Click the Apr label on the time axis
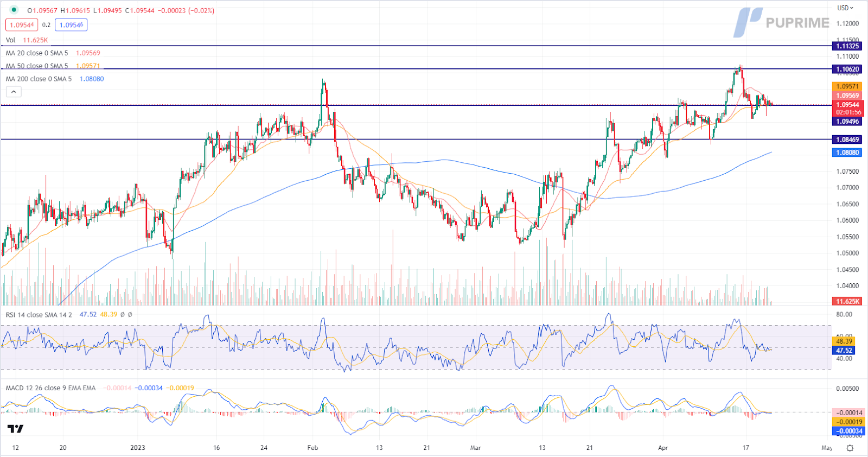Viewport: 868px width, 457px height. coord(663,448)
